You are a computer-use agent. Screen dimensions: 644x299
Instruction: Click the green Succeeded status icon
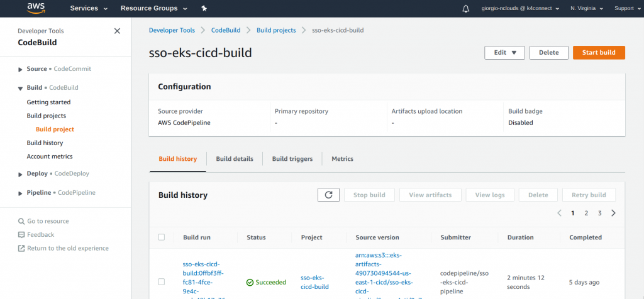click(250, 282)
